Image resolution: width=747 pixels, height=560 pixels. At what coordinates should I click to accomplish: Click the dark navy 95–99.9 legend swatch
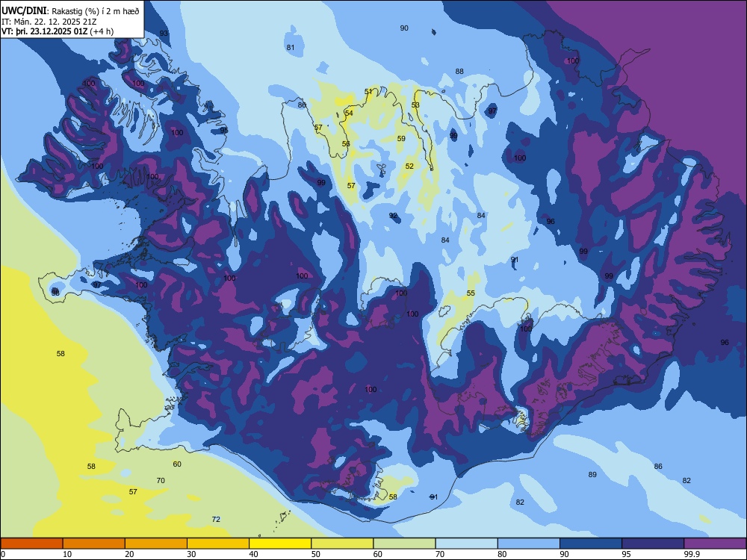[x=653, y=544]
